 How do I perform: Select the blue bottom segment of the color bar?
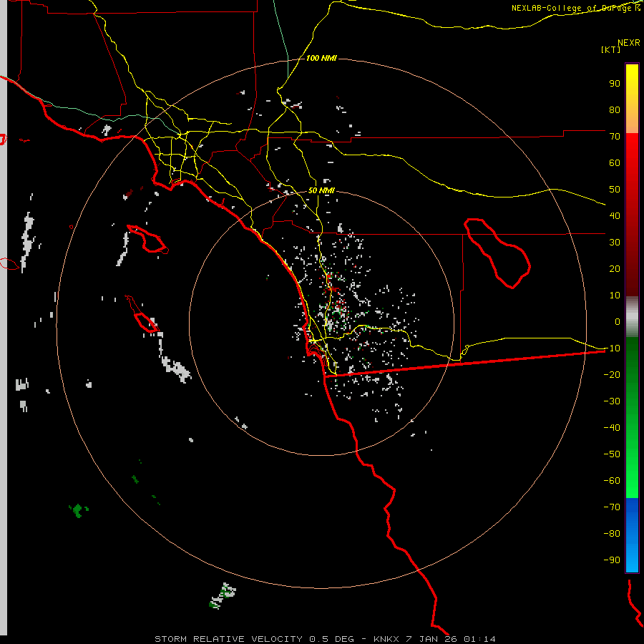[x=632, y=535]
